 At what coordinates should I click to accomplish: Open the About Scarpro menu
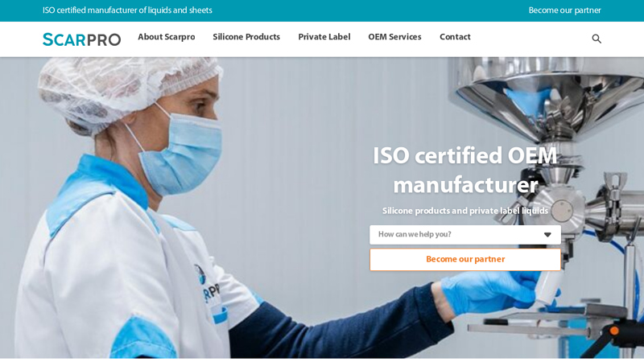(167, 37)
